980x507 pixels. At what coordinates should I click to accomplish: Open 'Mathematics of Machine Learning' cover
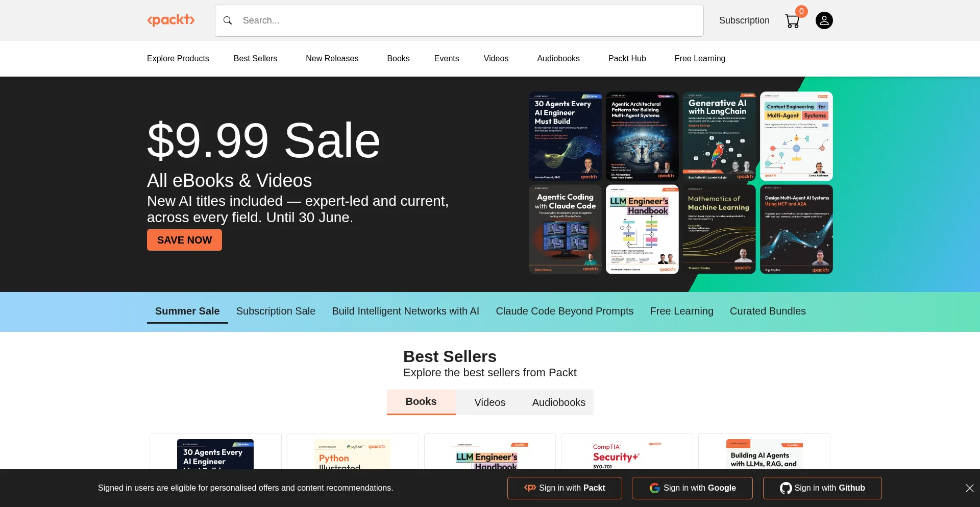point(719,229)
